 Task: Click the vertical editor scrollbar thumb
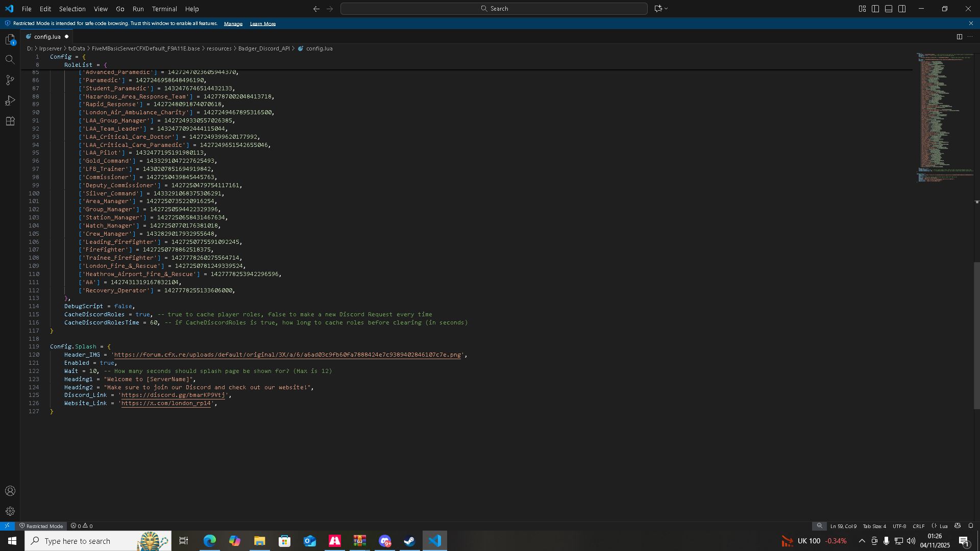pyautogui.click(x=976, y=335)
